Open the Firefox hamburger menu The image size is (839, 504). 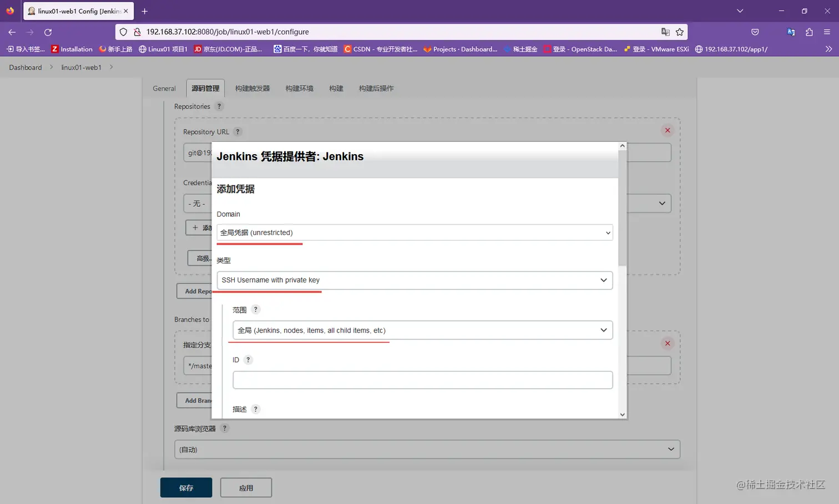[x=827, y=32]
